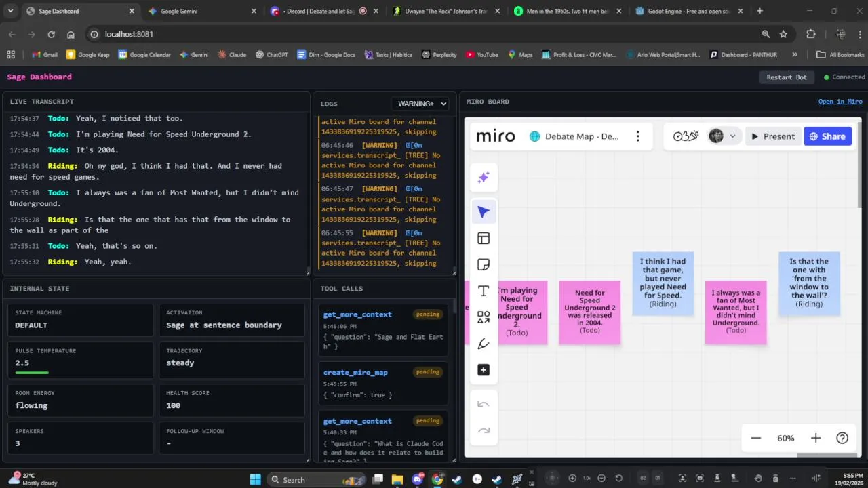
Task: Click Miro Present button
Action: click(772, 136)
